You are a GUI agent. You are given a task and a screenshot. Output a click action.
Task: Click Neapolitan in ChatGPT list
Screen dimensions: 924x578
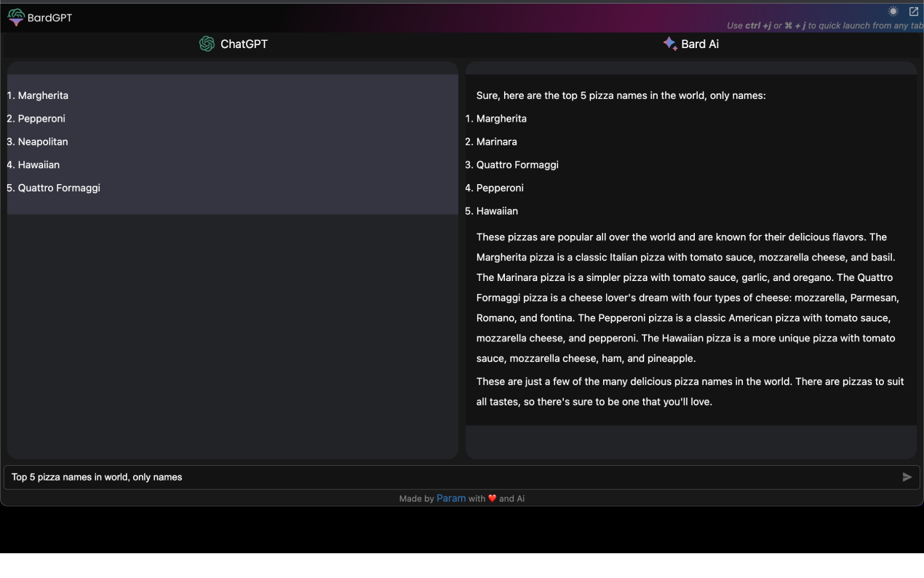[43, 142]
